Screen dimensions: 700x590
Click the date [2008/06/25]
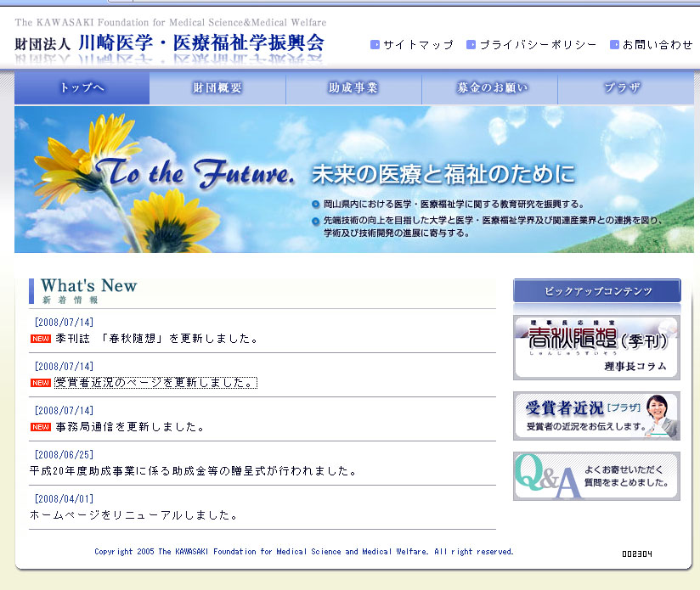64,454
